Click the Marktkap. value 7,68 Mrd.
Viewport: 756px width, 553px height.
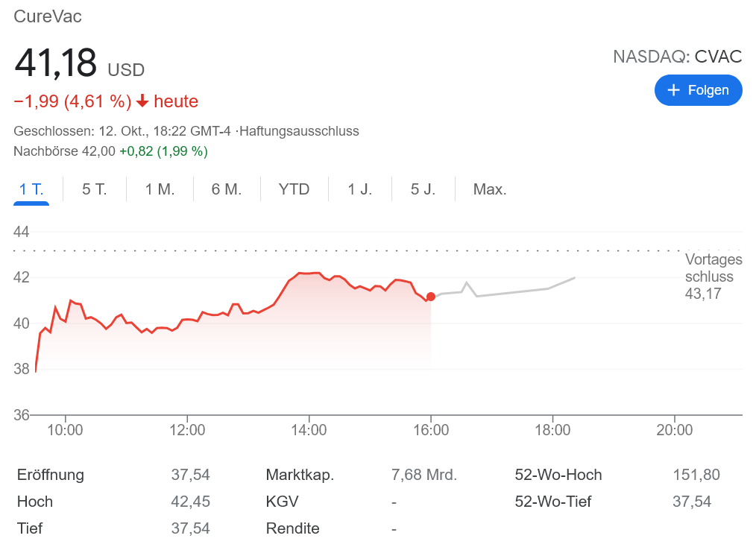(423, 475)
